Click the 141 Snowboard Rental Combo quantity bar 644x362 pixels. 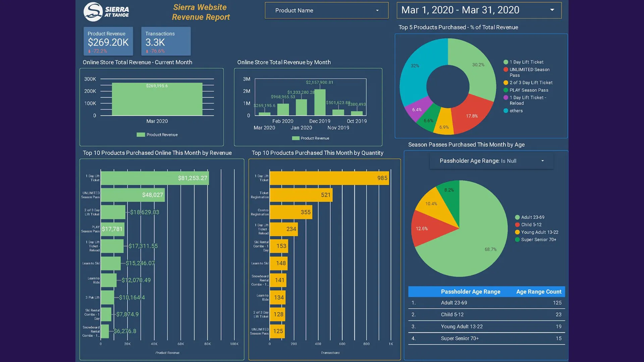[x=278, y=280]
